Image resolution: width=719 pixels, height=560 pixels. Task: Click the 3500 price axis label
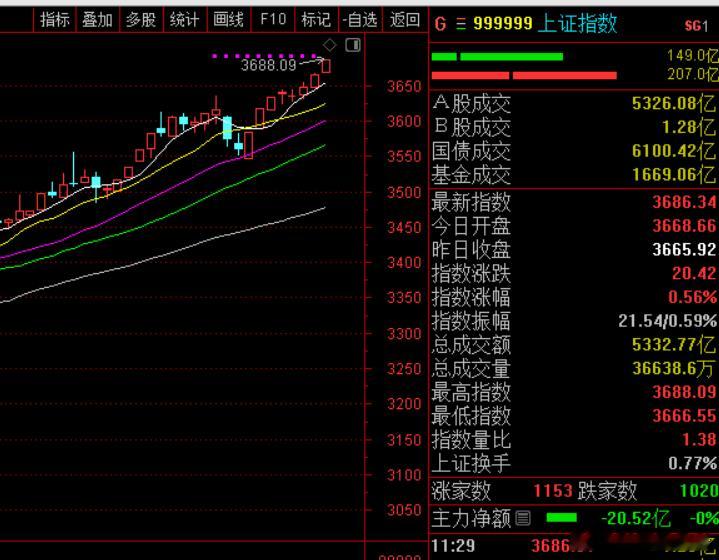[x=404, y=193]
